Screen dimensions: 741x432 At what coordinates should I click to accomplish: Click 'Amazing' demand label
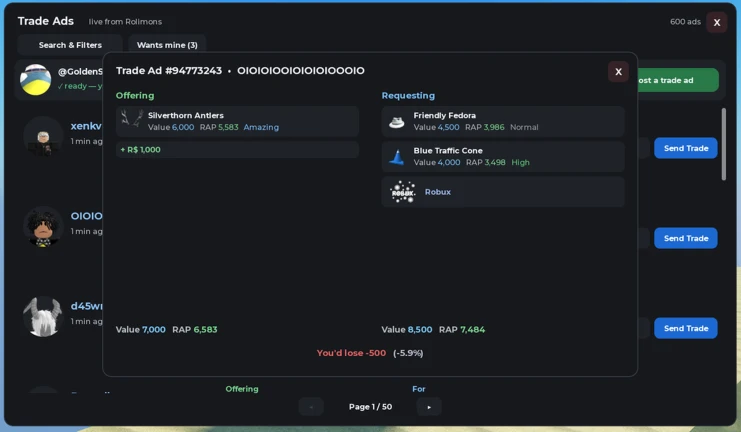(261, 127)
